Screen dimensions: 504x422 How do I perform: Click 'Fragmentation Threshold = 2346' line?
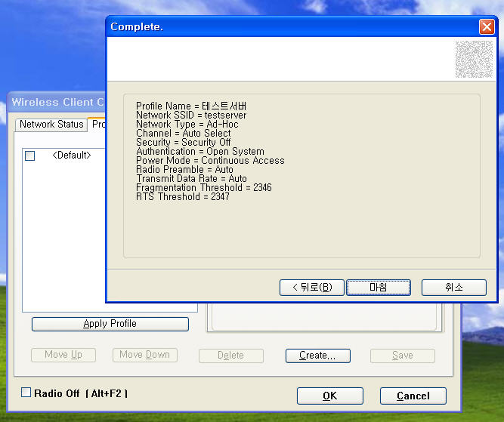204,187
